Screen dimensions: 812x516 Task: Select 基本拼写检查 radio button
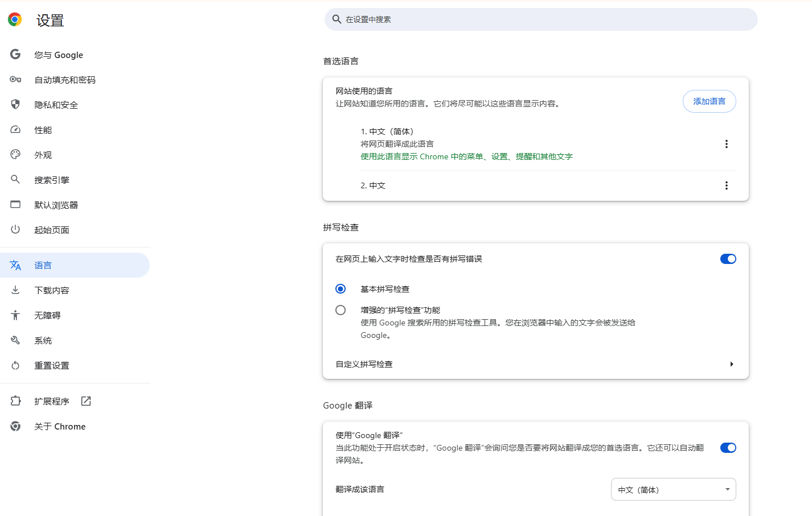point(341,289)
